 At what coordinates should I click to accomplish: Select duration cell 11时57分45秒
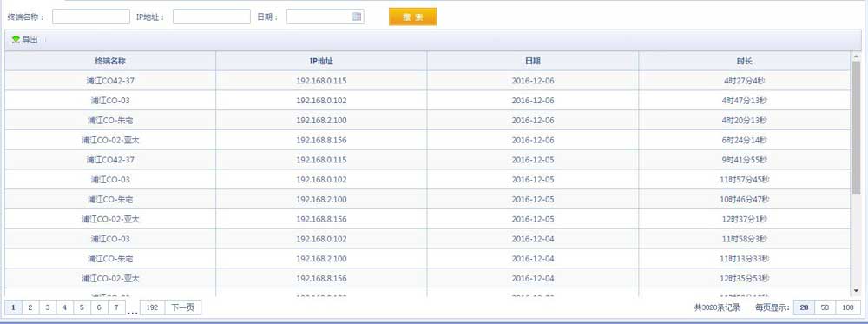click(x=745, y=180)
